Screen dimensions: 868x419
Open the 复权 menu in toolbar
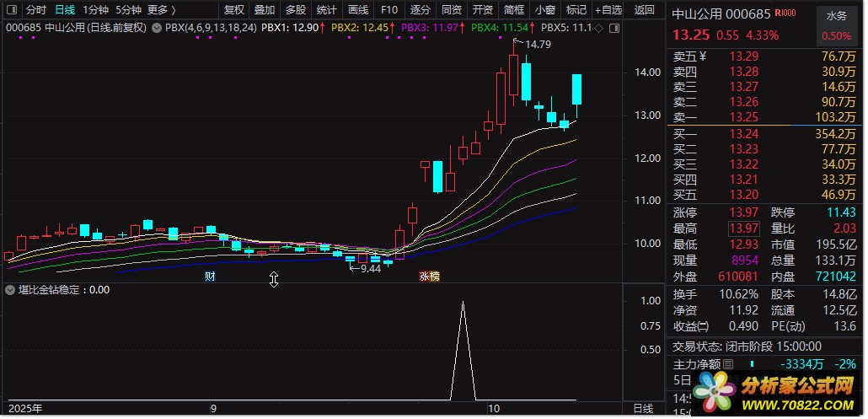click(x=233, y=10)
